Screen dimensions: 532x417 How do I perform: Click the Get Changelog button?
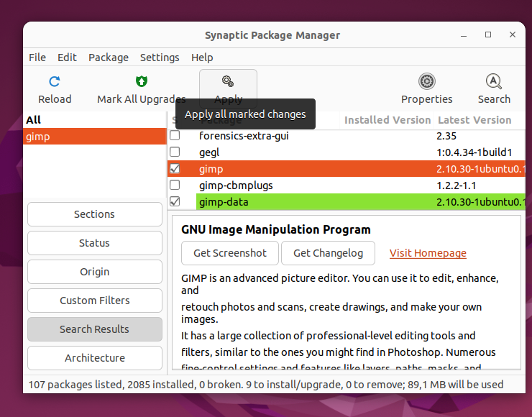(328, 253)
